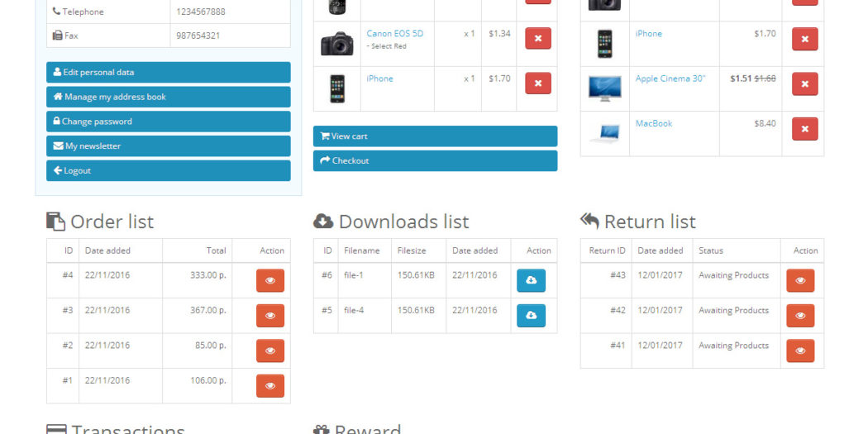
Task: Click Edit personal data button
Action: point(169,73)
